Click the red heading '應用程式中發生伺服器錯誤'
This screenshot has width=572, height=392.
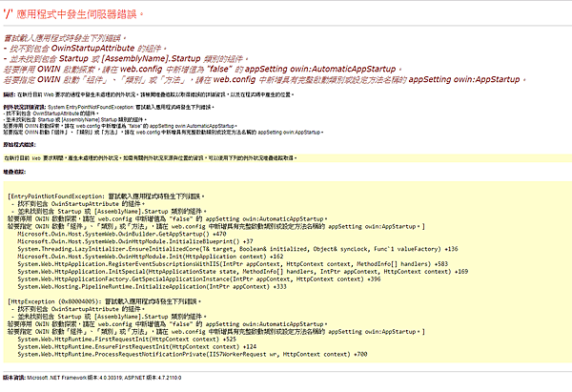click(73, 14)
